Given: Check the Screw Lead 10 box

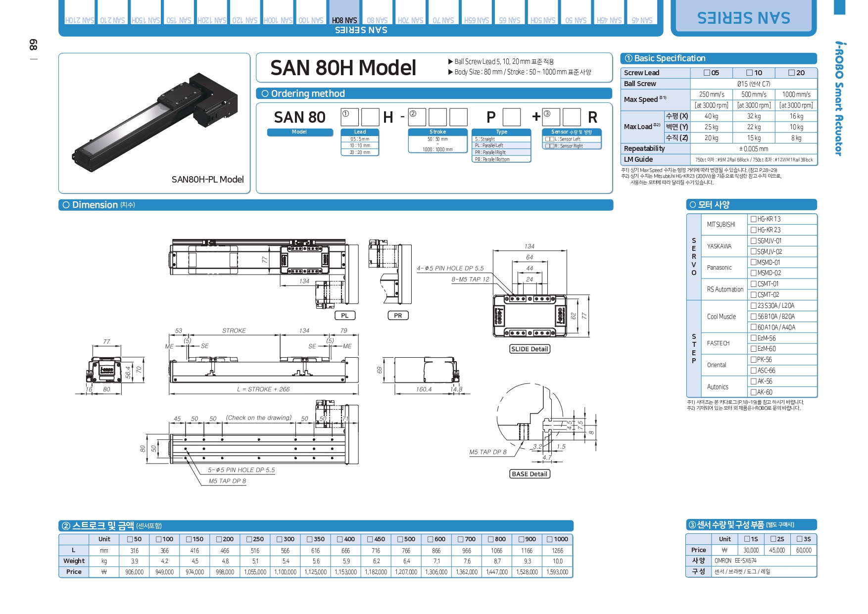Looking at the screenshot, I should [x=750, y=73].
